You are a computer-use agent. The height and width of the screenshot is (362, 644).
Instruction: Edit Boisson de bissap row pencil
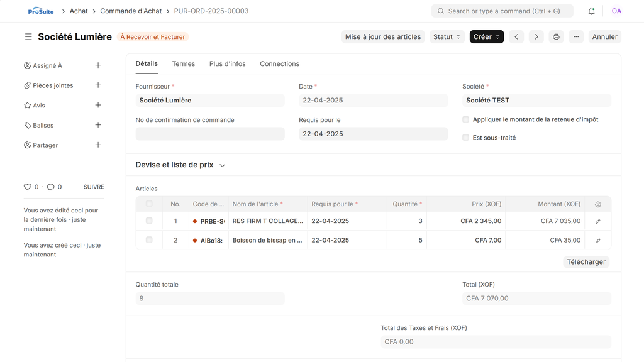tap(598, 241)
